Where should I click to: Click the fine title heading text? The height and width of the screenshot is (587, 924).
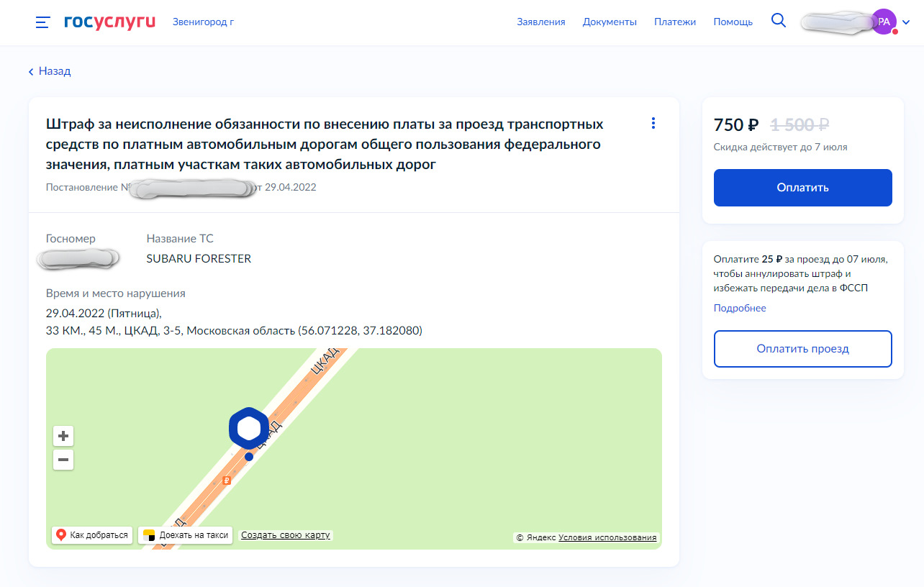point(325,145)
